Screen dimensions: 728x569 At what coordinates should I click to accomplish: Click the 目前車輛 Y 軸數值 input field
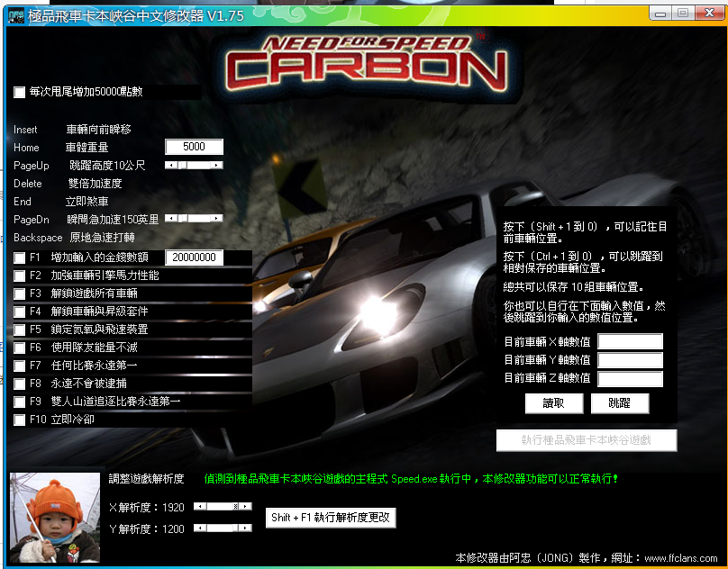click(630, 360)
